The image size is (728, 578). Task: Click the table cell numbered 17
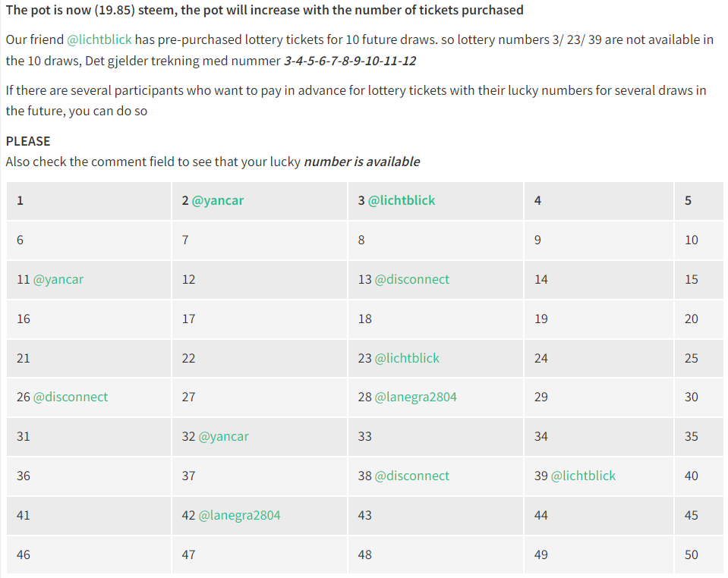(260, 319)
